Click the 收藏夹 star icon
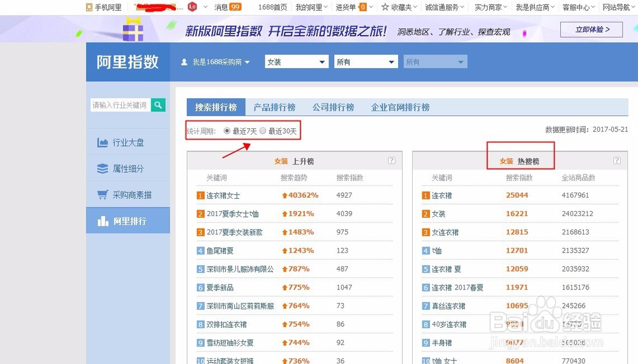The image size is (638, 364). tap(385, 7)
